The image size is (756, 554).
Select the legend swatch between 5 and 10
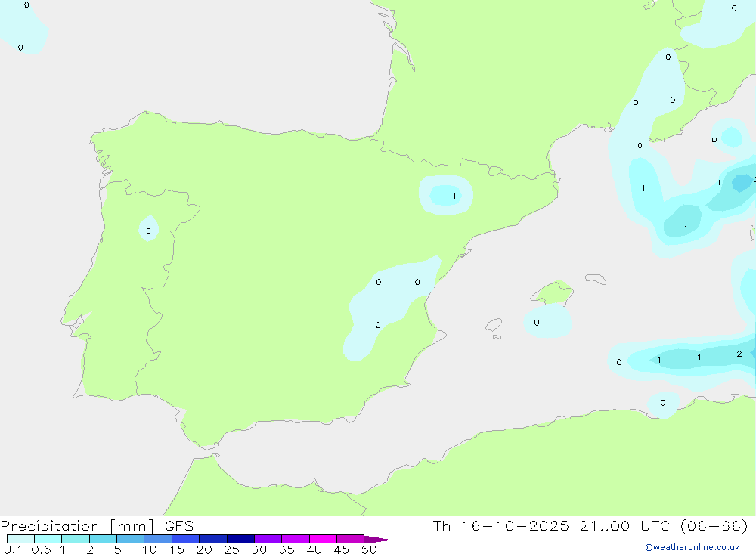130,539
